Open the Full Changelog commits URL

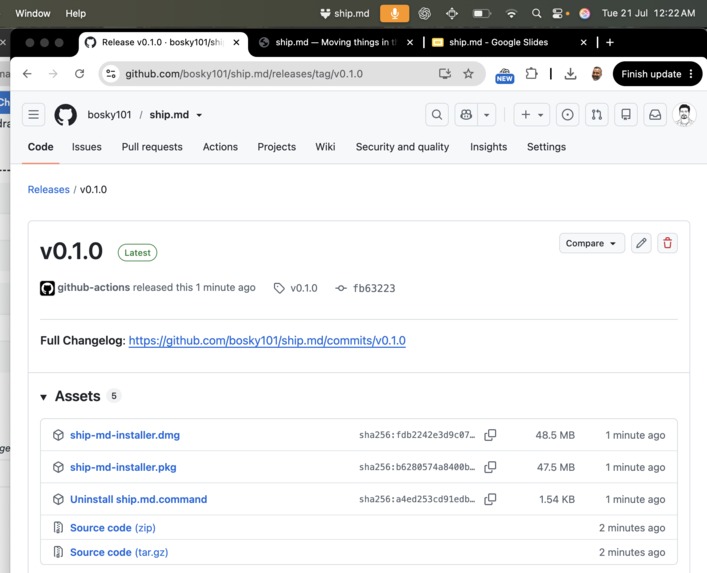(x=267, y=340)
